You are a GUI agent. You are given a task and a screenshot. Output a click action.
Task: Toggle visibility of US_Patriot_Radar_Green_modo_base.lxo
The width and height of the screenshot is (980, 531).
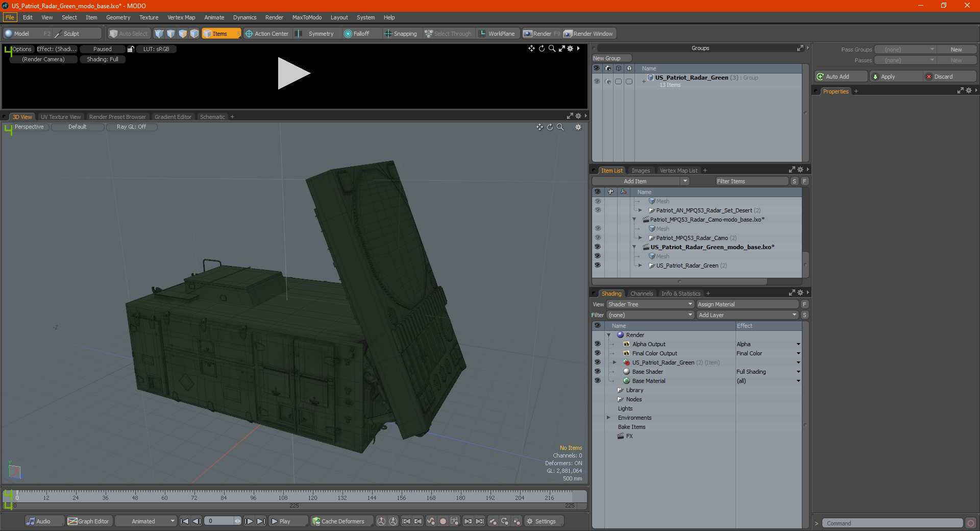597,247
